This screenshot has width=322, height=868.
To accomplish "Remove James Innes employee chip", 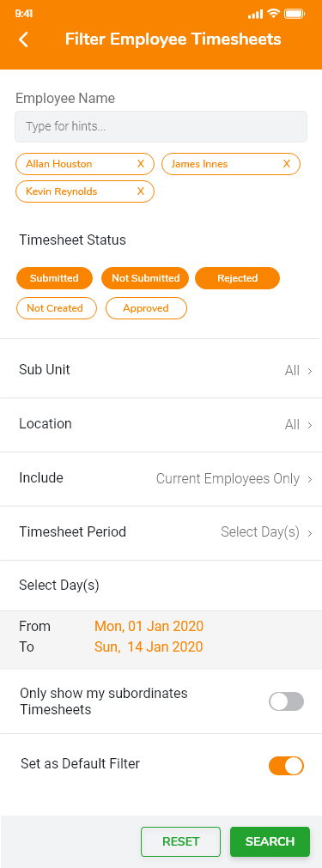I will coord(287,164).
